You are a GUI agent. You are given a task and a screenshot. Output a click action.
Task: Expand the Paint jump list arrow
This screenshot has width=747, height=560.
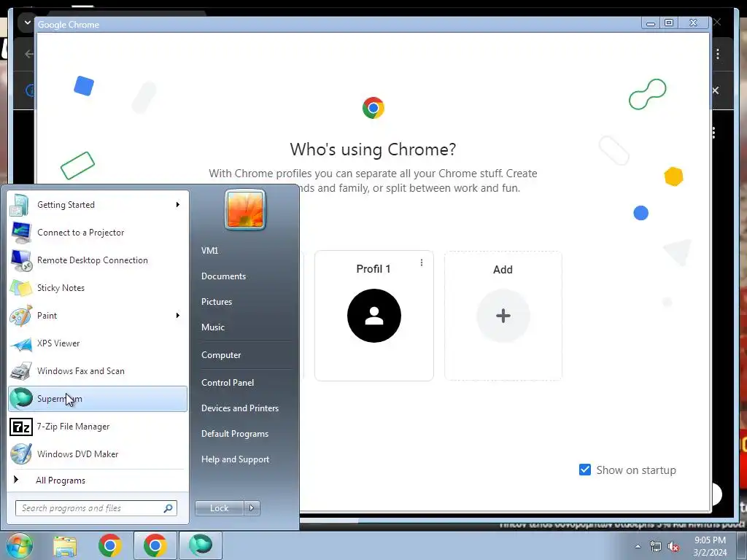pos(178,315)
